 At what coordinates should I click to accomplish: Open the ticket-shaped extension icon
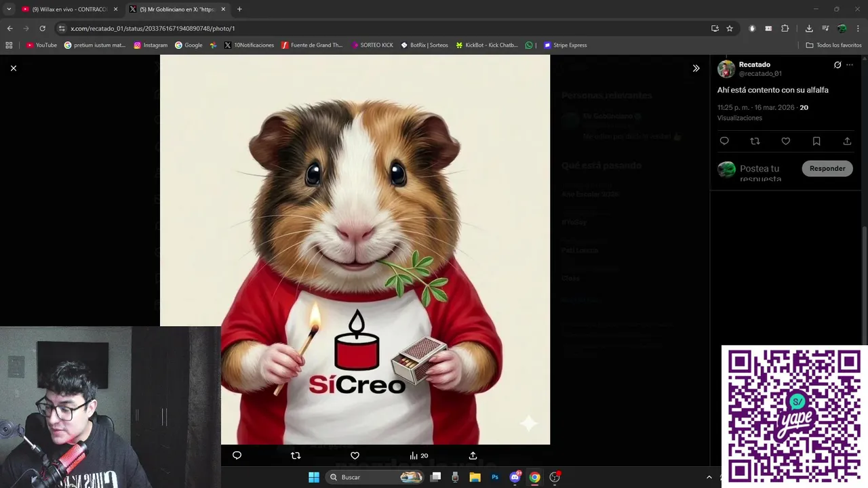coord(768,28)
